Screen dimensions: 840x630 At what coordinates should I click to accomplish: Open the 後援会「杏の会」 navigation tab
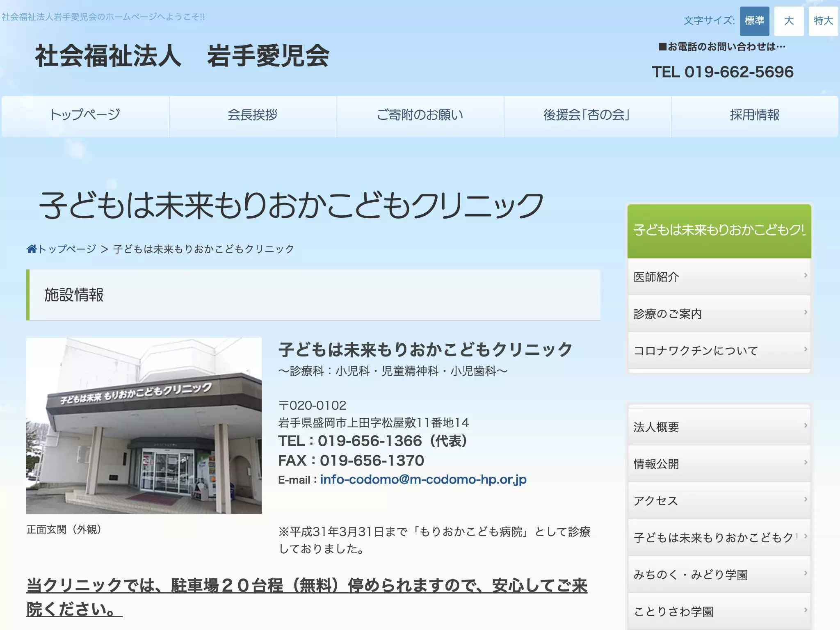[587, 116]
